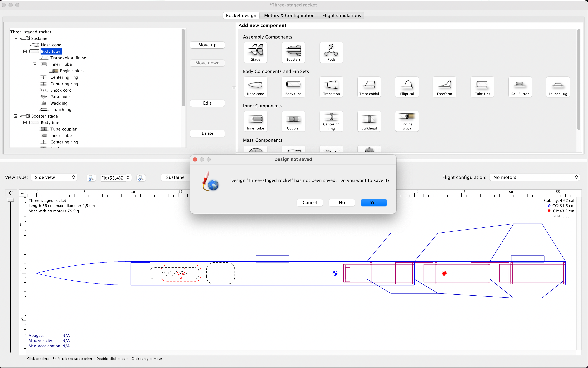Add a Pods component
588x368 pixels.
(331, 52)
